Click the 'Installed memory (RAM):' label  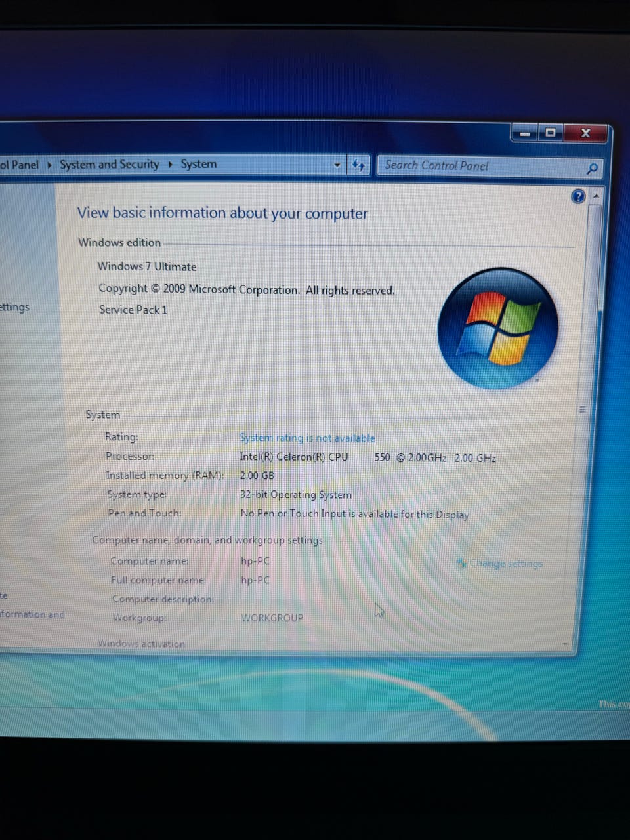[x=165, y=475]
